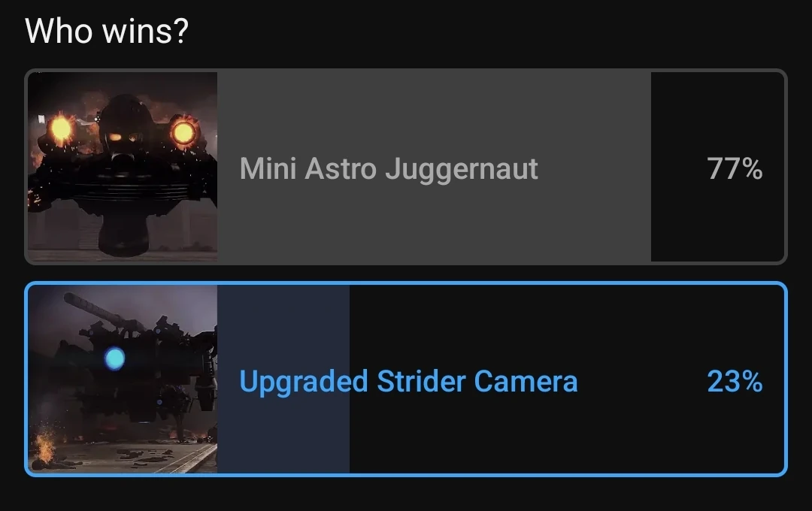Open the Mini Astro Juggernaut thumbnail image
The image size is (812, 511).
pos(123,167)
